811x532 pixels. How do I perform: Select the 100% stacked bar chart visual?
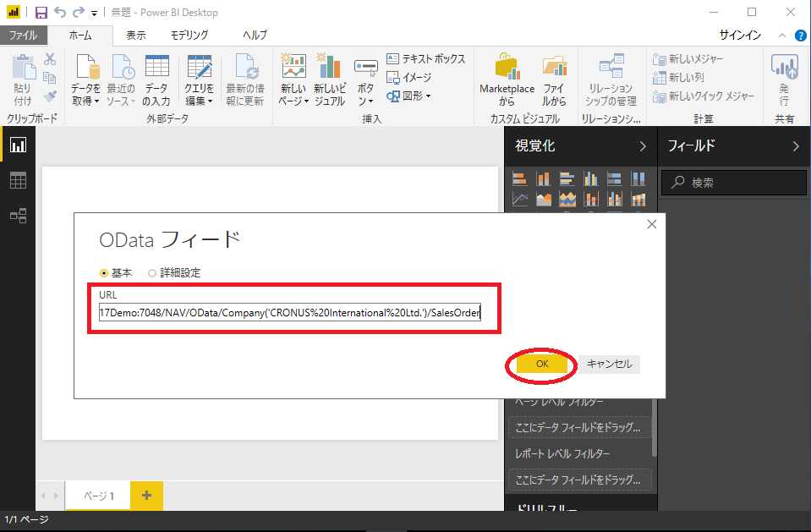[615, 179]
